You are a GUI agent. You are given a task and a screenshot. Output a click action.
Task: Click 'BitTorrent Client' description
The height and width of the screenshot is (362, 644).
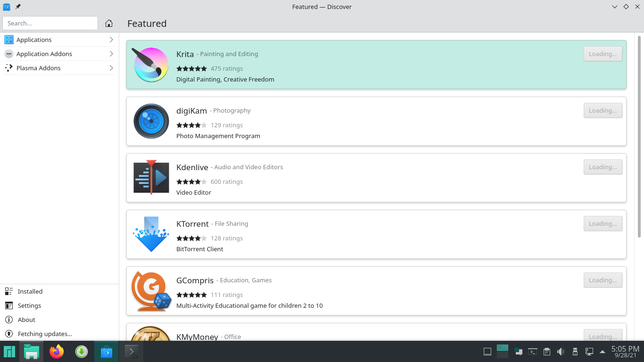pos(200,249)
